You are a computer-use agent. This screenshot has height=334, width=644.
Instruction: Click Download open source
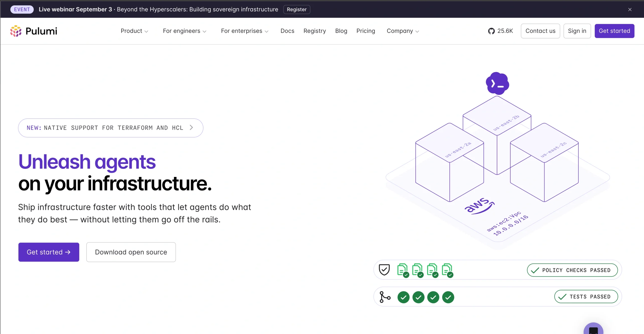pyautogui.click(x=131, y=252)
